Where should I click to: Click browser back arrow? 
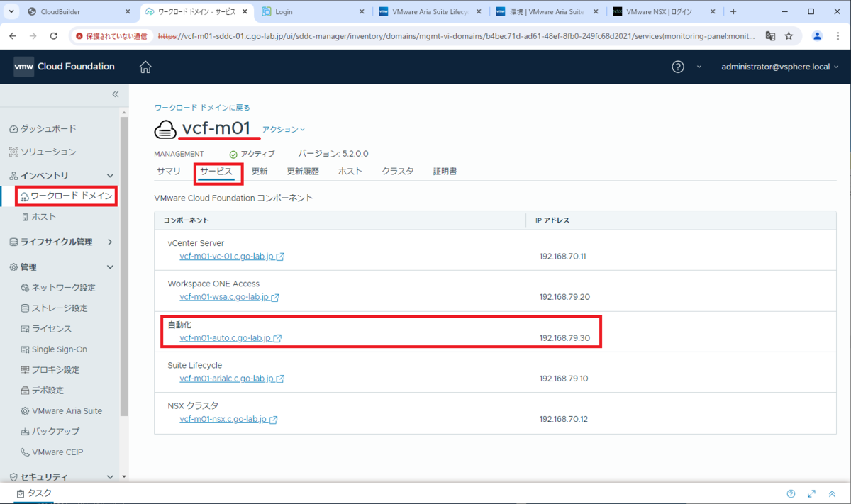(13, 36)
